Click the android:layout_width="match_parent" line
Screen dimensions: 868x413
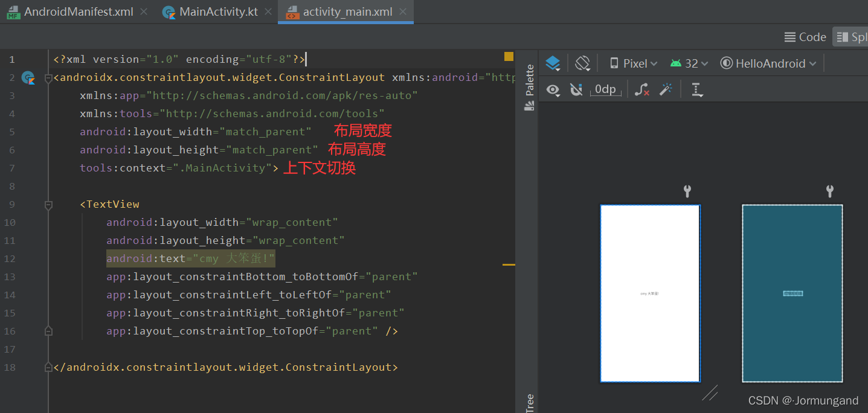pyautogui.click(x=196, y=132)
